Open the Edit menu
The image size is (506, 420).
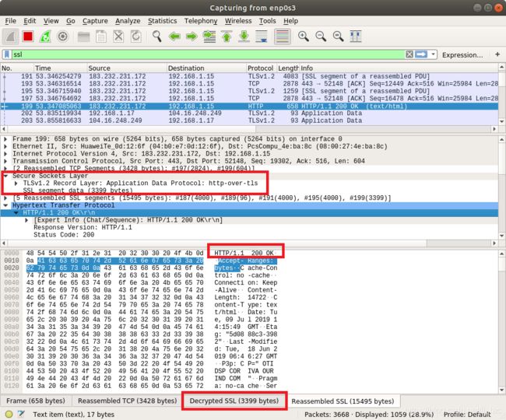[x=30, y=21]
